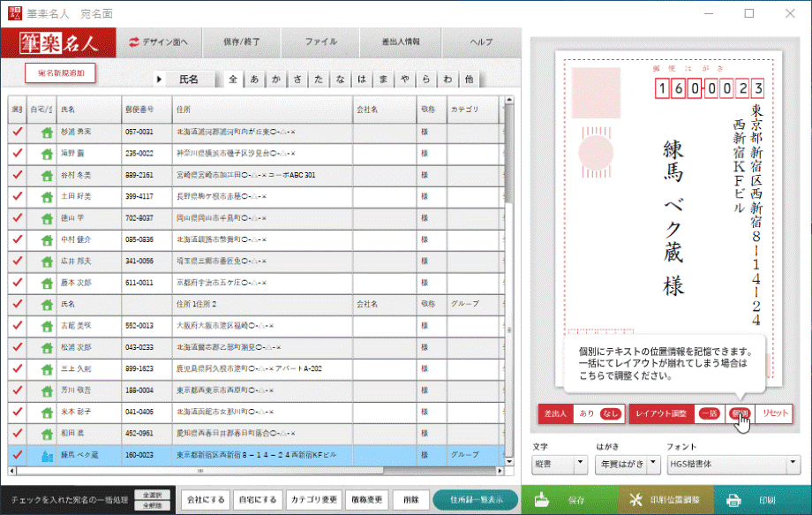Uncheck the red checkmark for row 889-2161
Screen dimensions: 812x515
pos(17,175)
